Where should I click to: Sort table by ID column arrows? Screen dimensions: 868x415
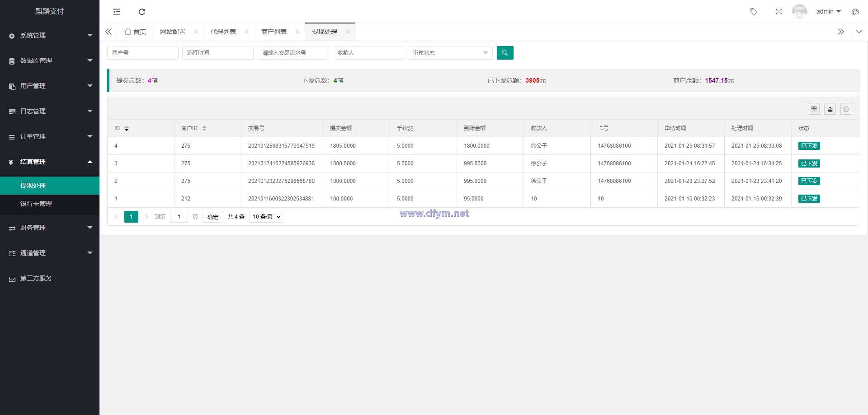tap(127, 128)
